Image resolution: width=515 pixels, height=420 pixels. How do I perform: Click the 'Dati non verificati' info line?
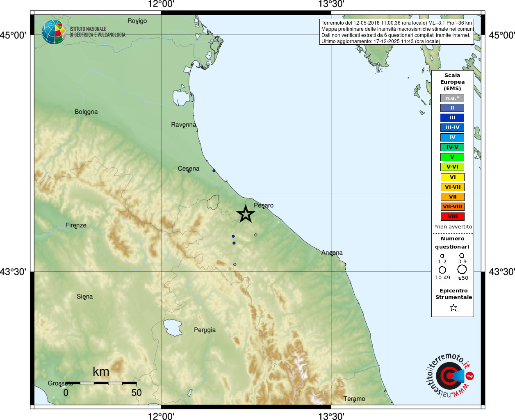tap(396, 35)
